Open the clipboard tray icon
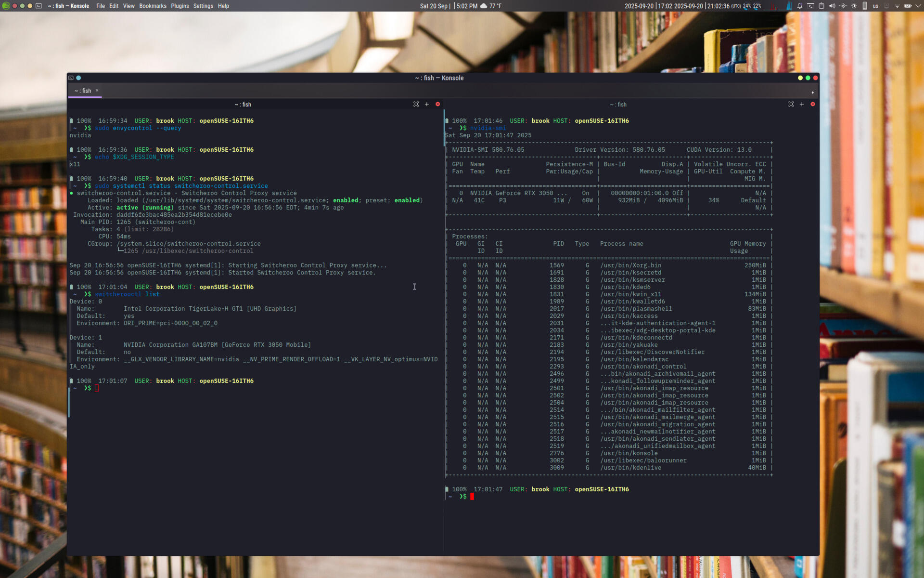 pyautogui.click(x=821, y=6)
